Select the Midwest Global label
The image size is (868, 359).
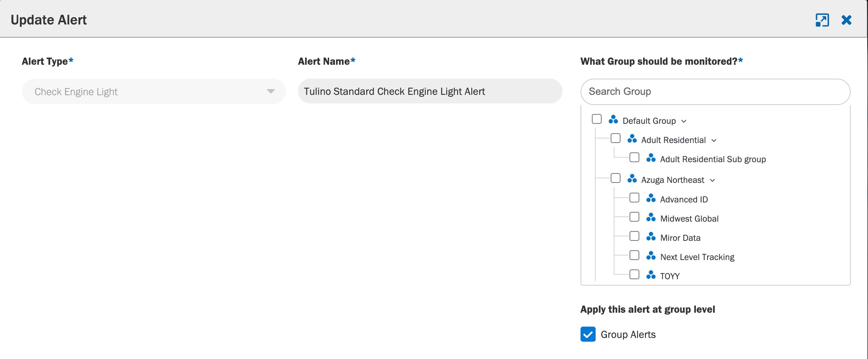click(689, 219)
